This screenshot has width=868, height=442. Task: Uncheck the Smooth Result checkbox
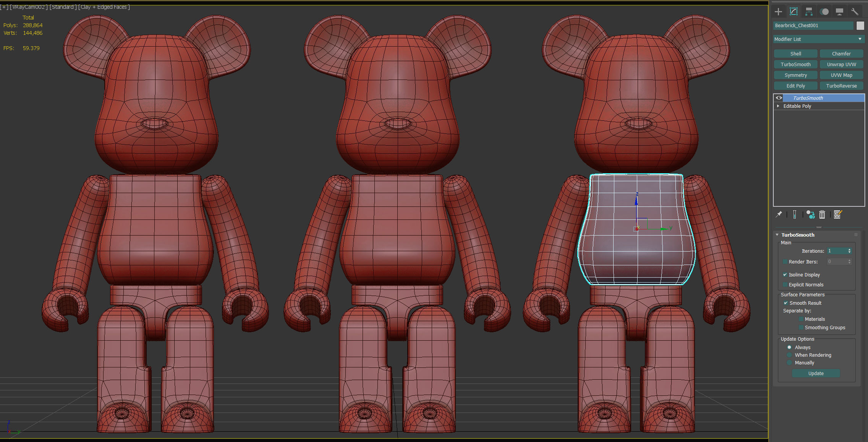click(x=786, y=303)
